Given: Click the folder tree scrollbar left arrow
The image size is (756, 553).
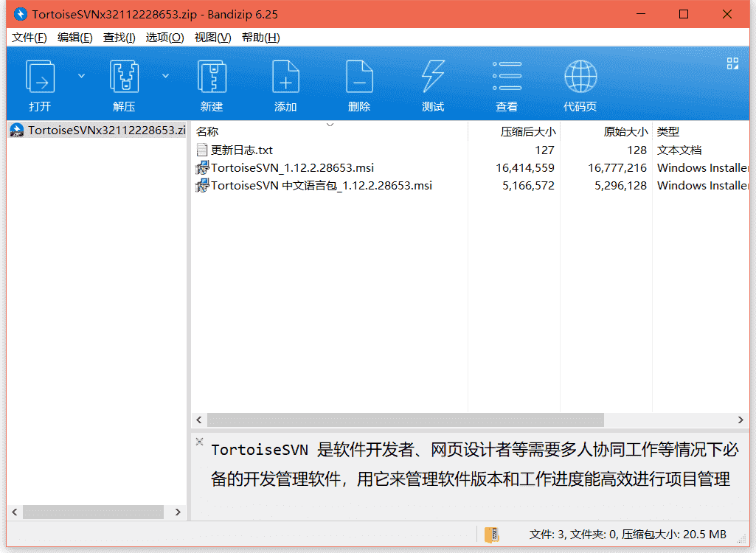Looking at the screenshot, I should pos(15,512).
